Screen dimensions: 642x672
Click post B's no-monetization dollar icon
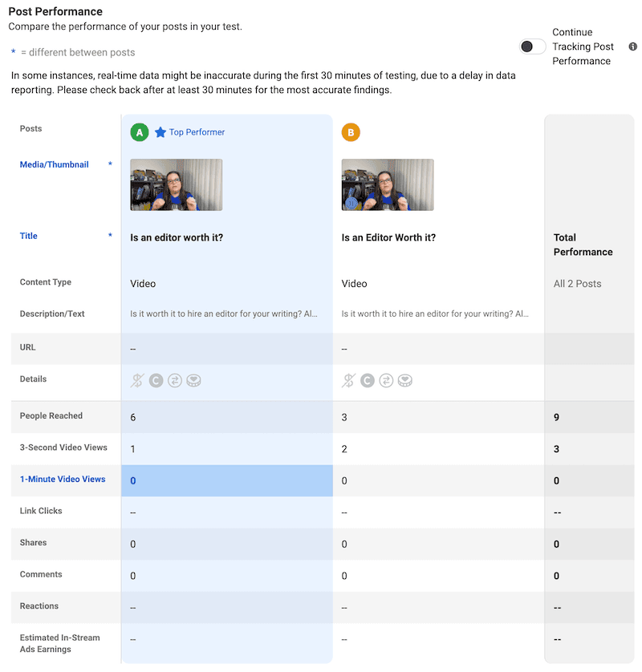348,380
